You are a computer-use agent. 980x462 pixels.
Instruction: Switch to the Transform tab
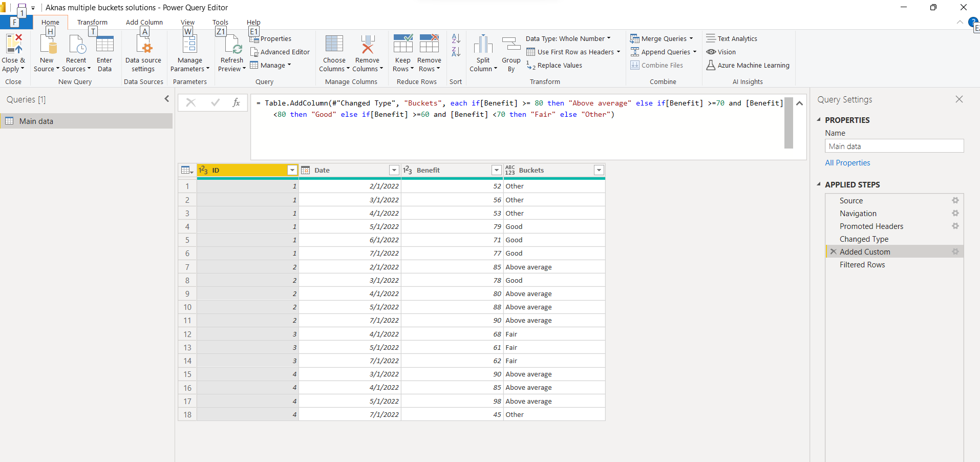[92, 22]
